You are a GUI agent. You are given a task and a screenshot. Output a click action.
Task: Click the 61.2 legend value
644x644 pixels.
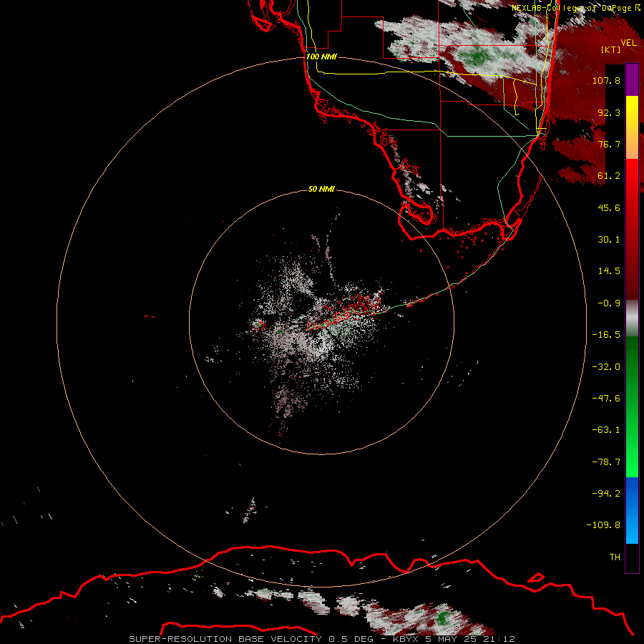pos(609,176)
